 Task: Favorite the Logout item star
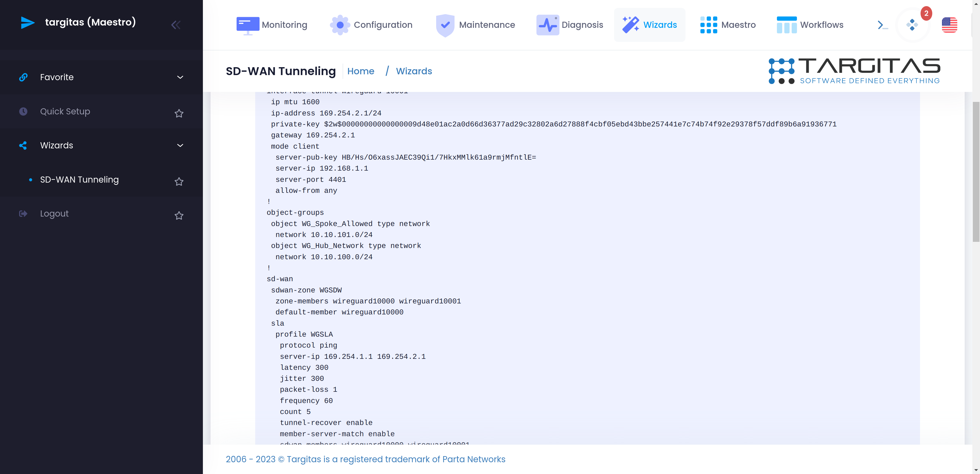(179, 216)
